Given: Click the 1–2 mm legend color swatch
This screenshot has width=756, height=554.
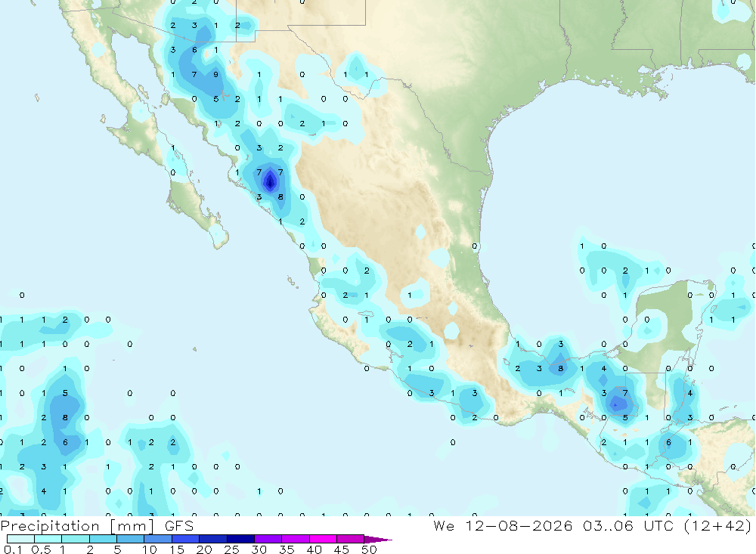Looking at the screenshot, I should click(x=76, y=539).
